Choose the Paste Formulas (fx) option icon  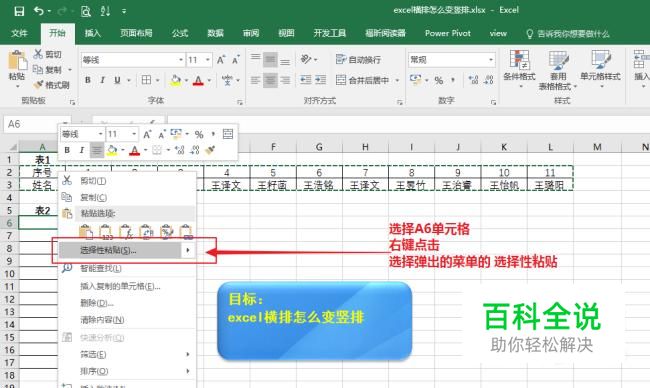pyautogui.click(x=126, y=232)
